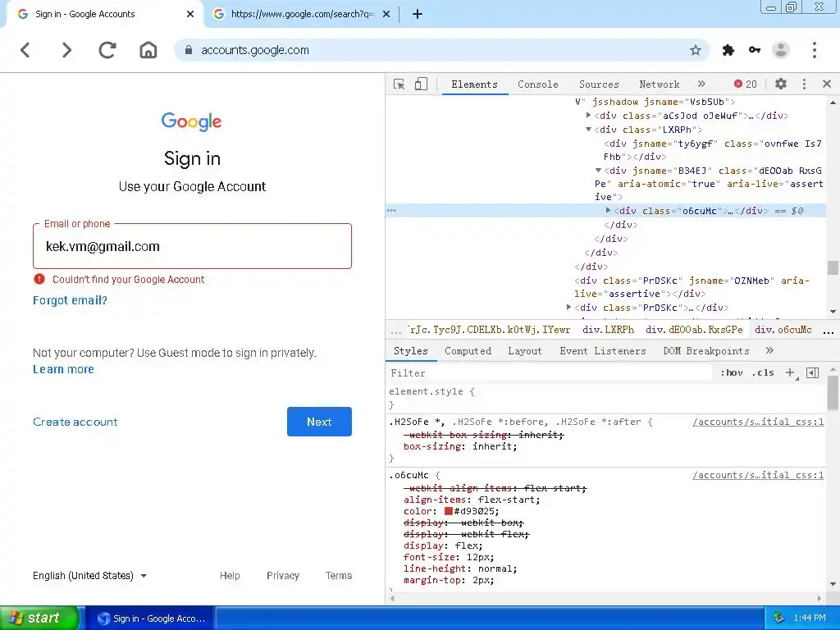Select the Event Listeners pane tab
The image size is (840, 630).
coord(603,351)
